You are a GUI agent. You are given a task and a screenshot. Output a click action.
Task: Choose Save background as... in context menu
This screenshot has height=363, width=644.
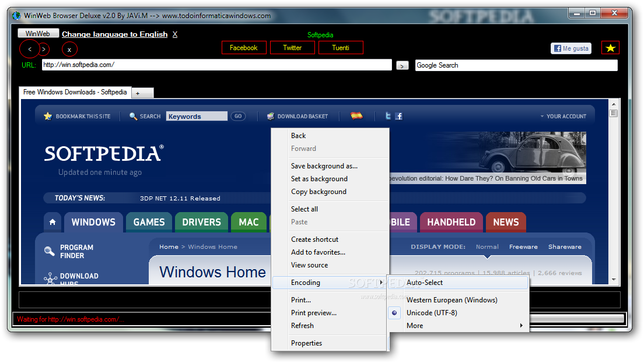pos(330,165)
